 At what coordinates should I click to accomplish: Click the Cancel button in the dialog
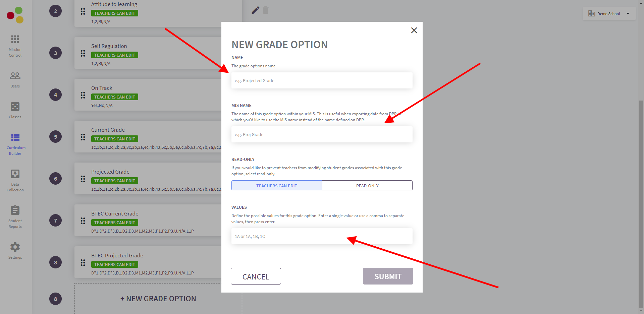coord(256,276)
